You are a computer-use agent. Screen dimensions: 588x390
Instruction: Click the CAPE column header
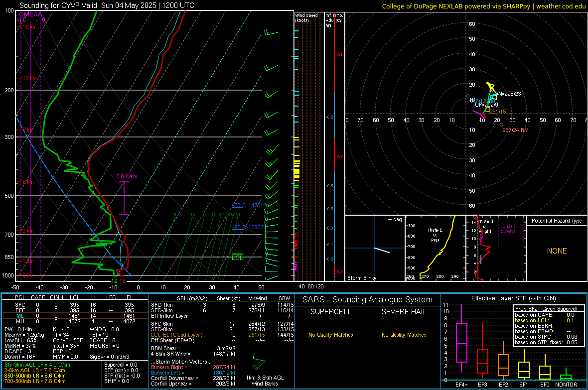[38, 297]
